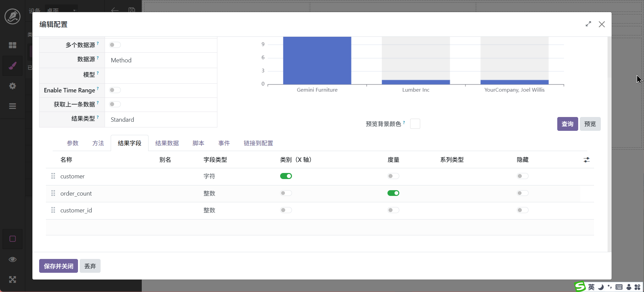Click the drag handle for order_count row
The height and width of the screenshot is (292, 644).
pyautogui.click(x=53, y=193)
